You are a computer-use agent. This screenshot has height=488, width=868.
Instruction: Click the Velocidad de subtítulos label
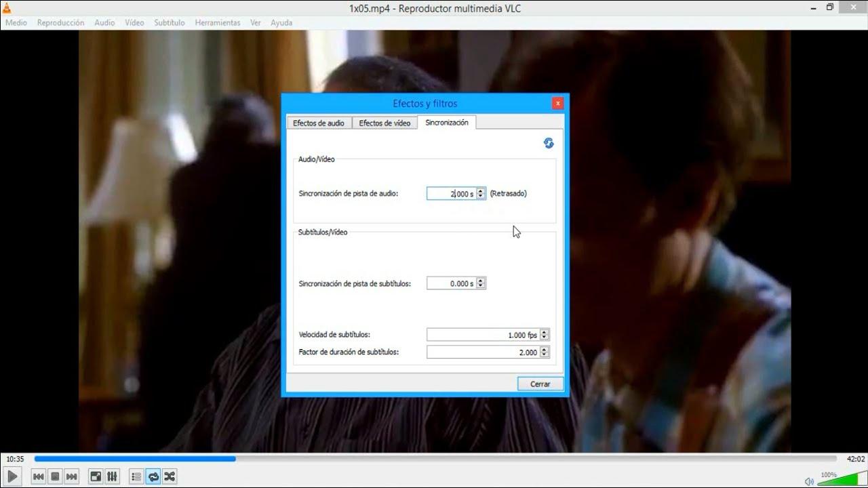coord(334,335)
